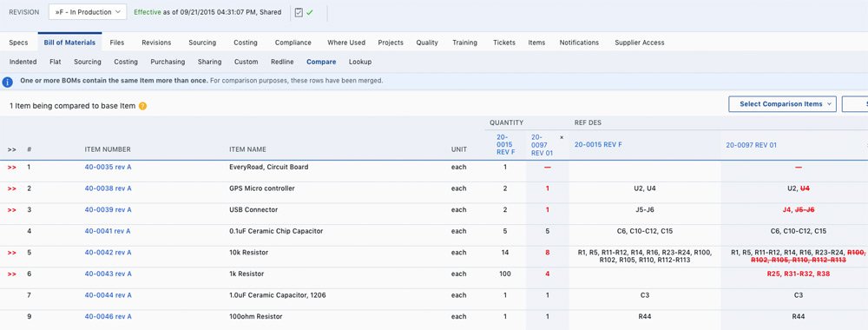Expand row 1 differences via red >> marker

11,167
